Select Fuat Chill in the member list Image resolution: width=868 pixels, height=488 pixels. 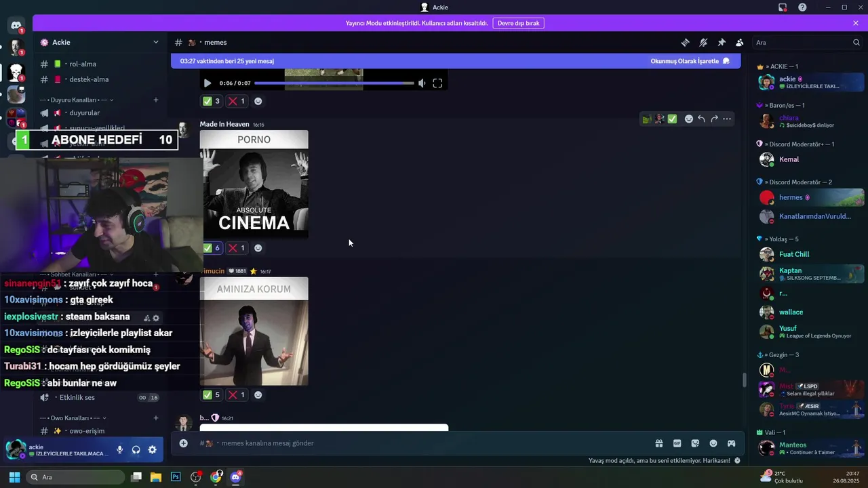(x=810, y=254)
